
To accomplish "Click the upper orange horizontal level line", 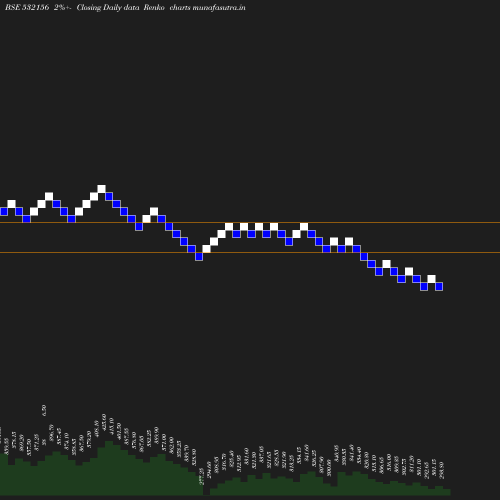I will coord(250,222).
